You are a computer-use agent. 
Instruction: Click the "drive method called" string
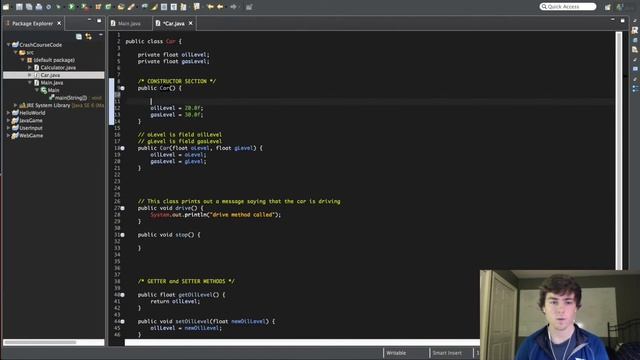click(x=242, y=215)
